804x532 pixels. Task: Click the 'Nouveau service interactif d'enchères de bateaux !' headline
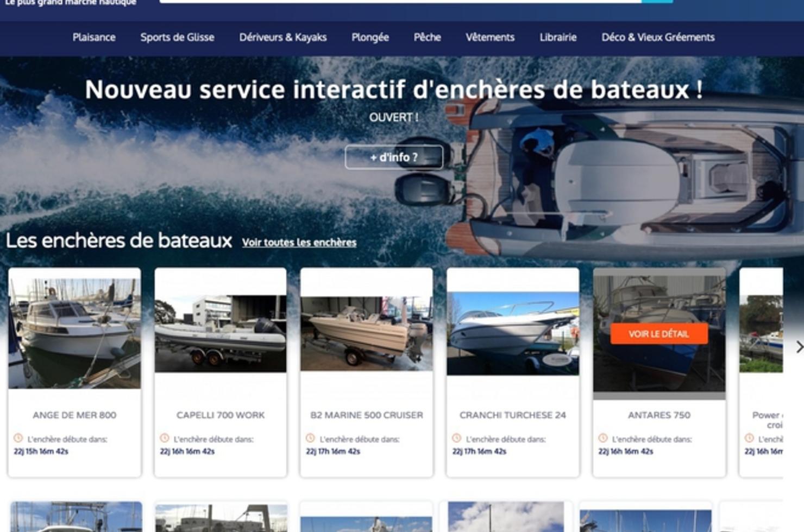coord(394,90)
